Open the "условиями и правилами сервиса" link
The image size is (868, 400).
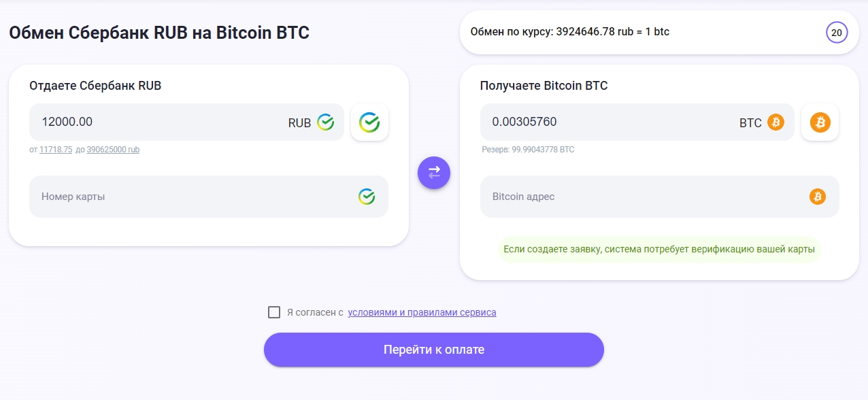(x=422, y=312)
